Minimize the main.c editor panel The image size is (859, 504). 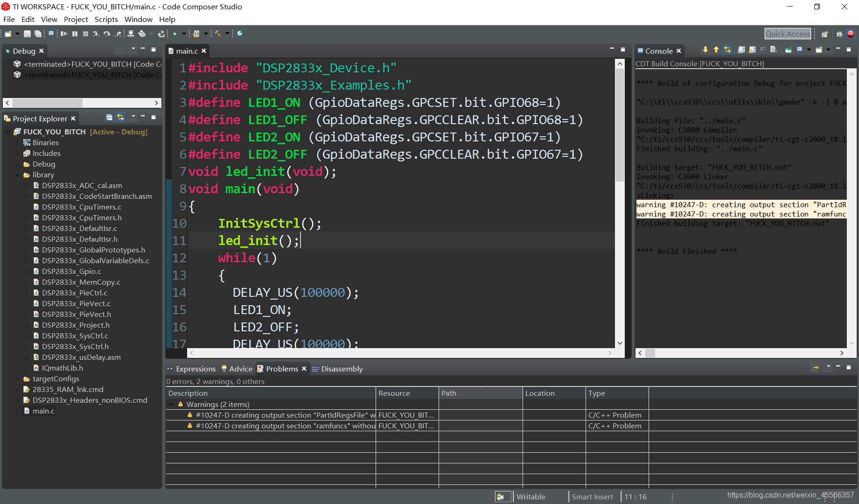pos(612,49)
